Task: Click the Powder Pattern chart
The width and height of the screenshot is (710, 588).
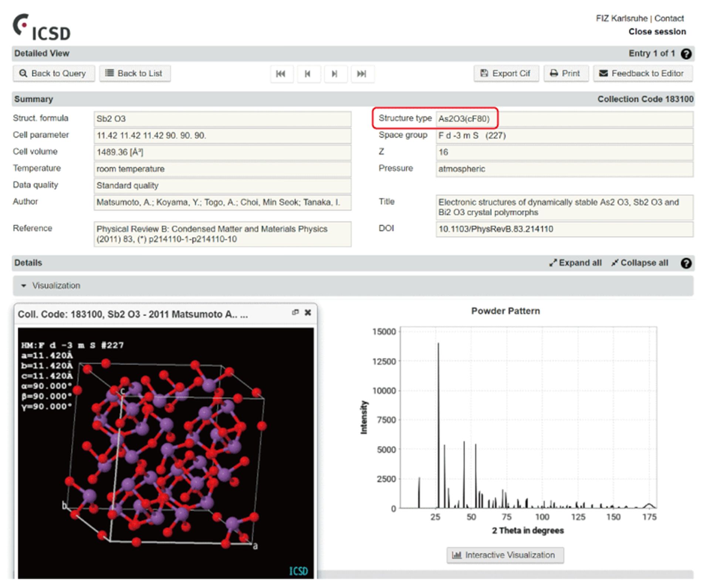Action: [529, 417]
